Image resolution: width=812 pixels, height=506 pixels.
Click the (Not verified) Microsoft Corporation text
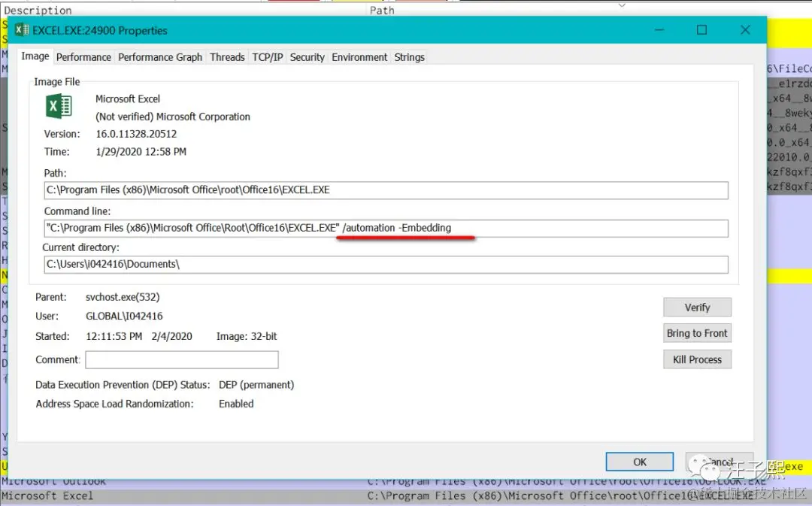pyautogui.click(x=172, y=117)
